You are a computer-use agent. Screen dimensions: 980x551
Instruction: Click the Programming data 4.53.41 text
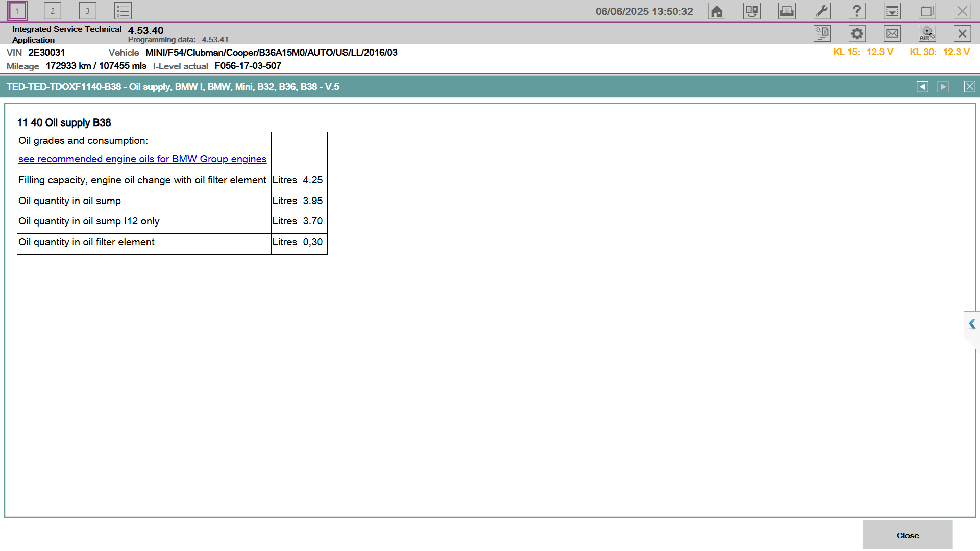coord(178,40)
